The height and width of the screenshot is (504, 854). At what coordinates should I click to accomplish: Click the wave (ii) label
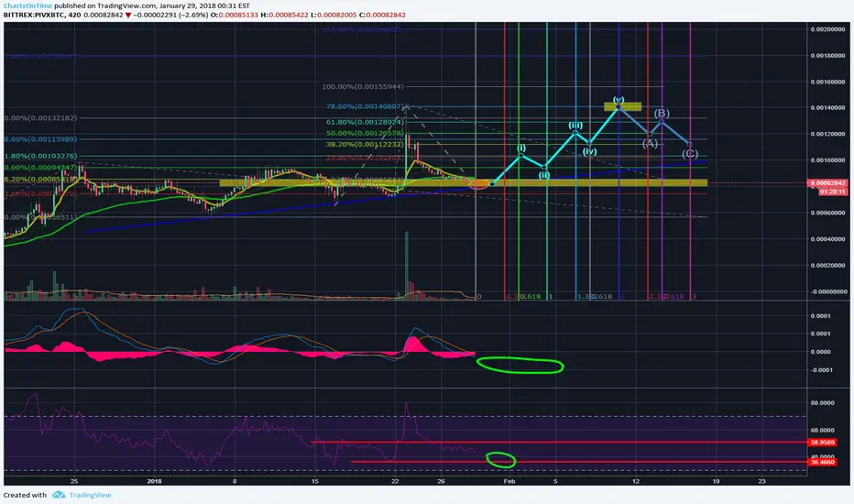544,175
